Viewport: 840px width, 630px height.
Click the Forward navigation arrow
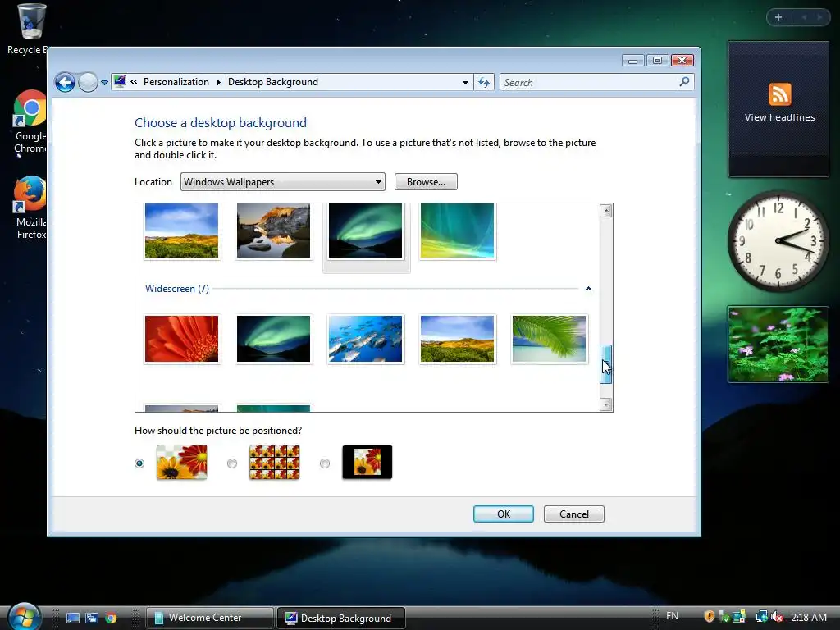pyautogui.click(x=88, y=83)
